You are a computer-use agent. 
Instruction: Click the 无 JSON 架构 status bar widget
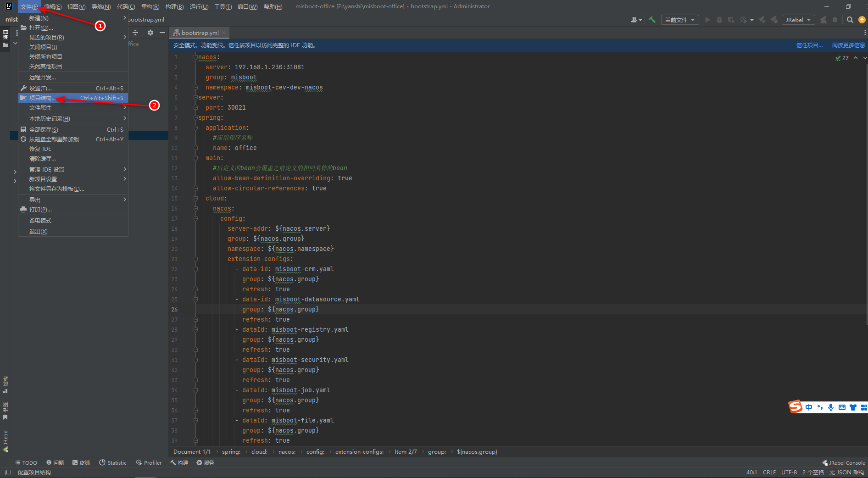coord(846,472)
